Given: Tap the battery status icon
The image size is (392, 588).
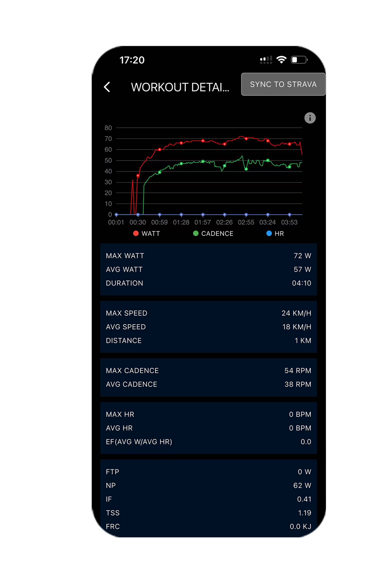Looking at the screenshot, I should (x=299, y=60).
